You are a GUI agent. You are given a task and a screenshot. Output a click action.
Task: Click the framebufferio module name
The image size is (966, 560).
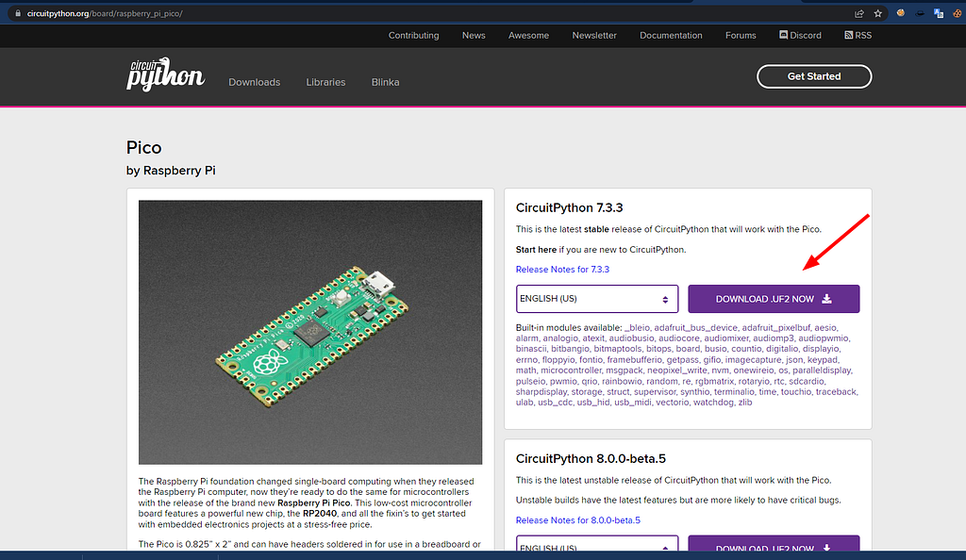click(635, 359)
